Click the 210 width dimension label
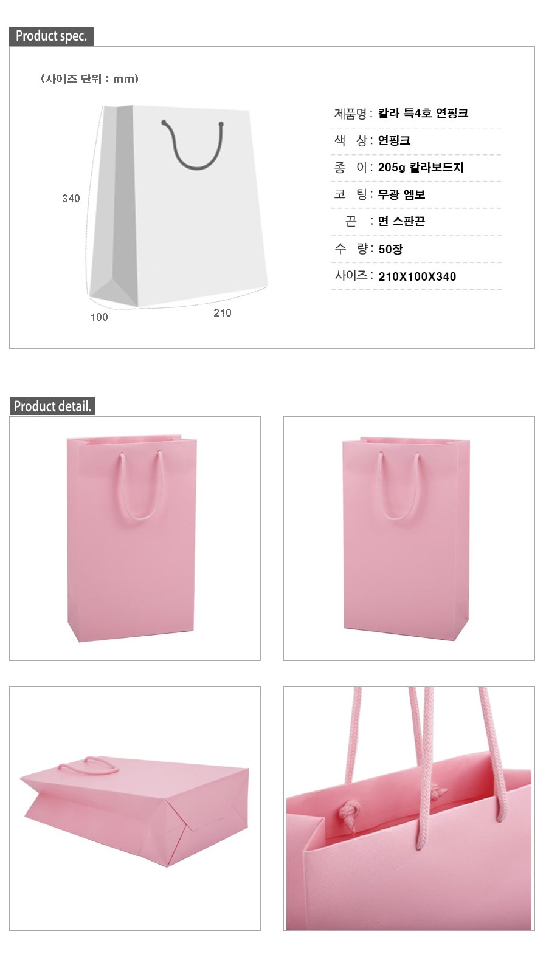The height and width of the screenshot is (980, 546). 223,313
